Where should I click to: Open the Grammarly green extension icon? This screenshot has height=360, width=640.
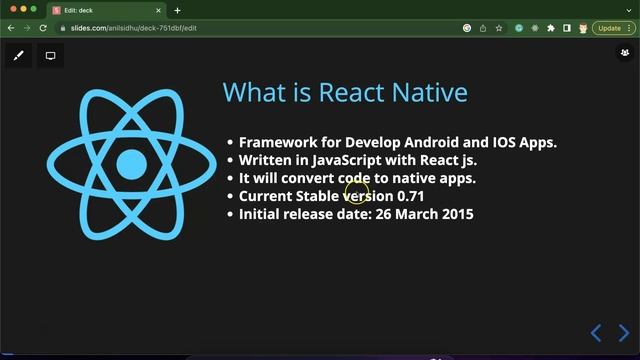(519, 28)
